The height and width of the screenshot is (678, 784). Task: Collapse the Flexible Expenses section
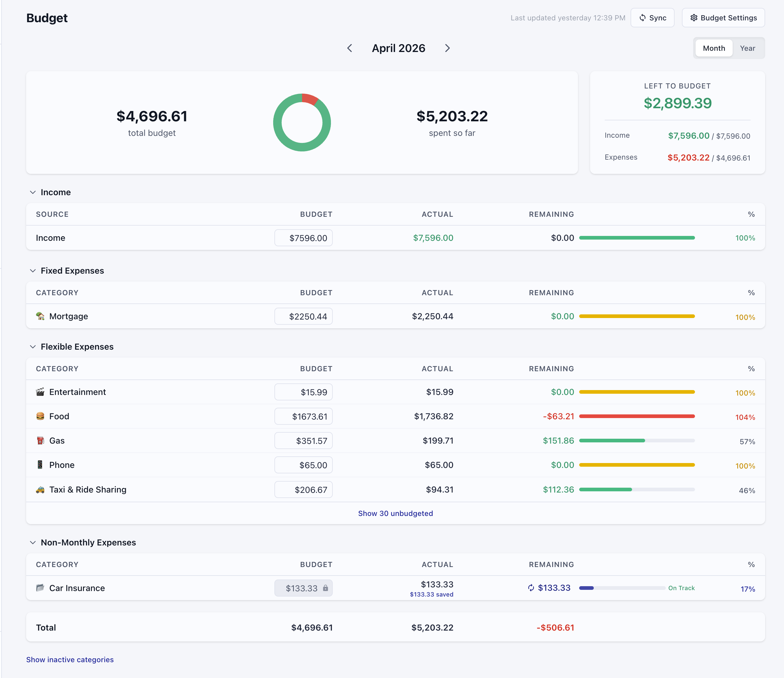coord(33,347)
